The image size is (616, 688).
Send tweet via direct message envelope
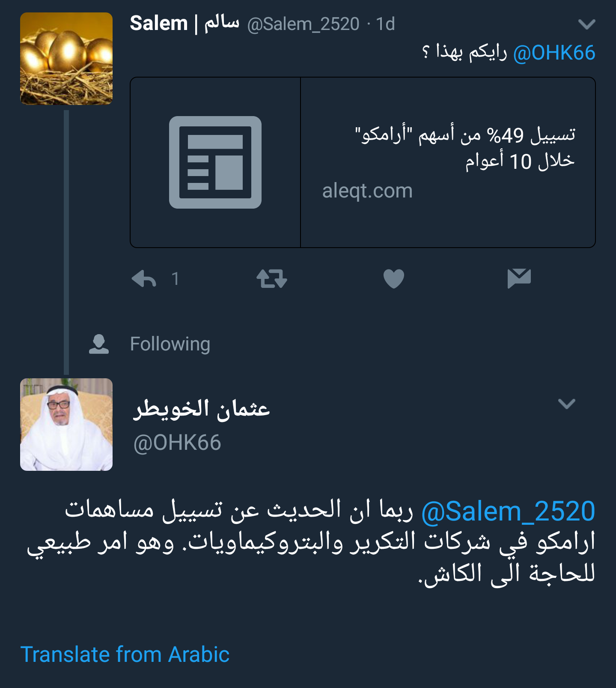coord(519,278)
